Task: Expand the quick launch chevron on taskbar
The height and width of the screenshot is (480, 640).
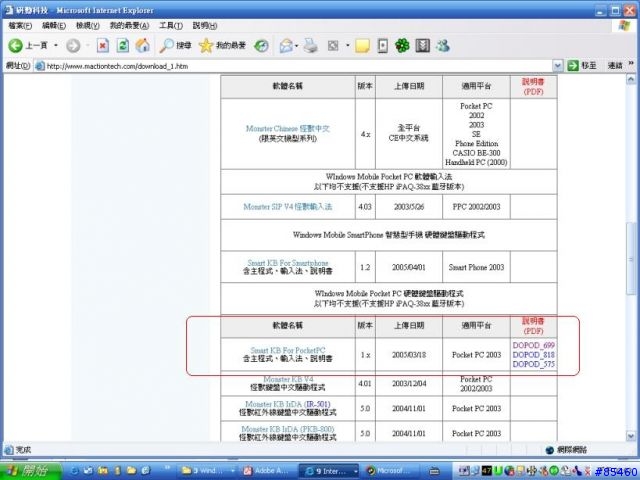Action: tap(167, 468)
